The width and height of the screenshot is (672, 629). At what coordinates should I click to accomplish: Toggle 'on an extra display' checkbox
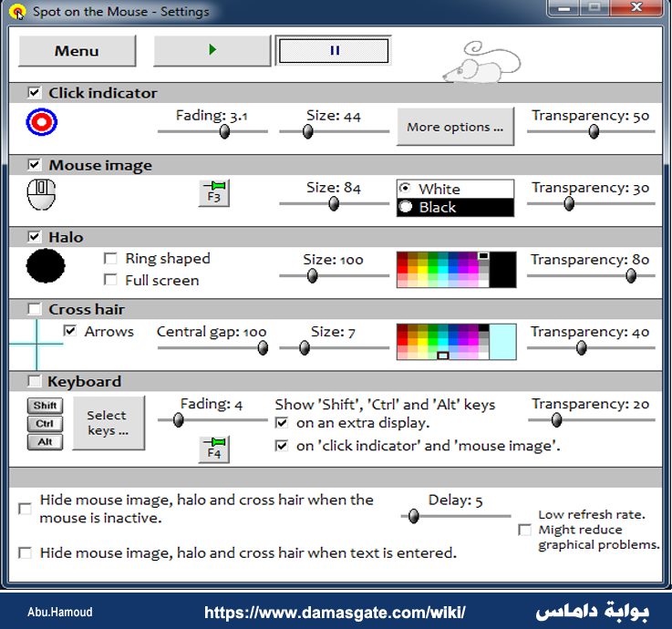pos(282,423)
